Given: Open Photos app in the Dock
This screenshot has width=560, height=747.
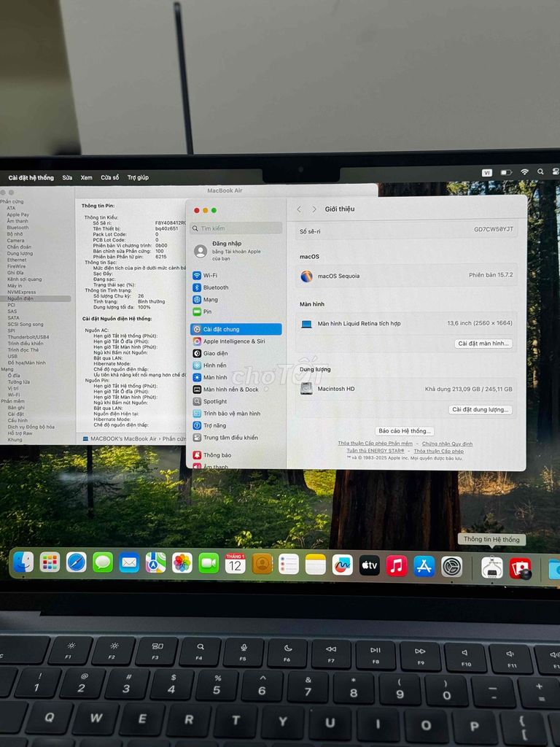Looking at the screenshot, I should 182,564.
